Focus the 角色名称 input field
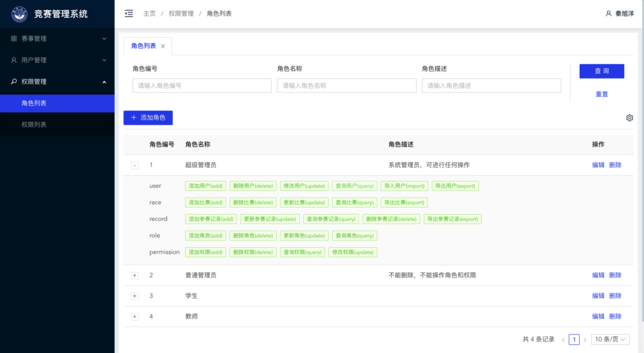Image resolution: width=644 pixels, height=353 pixels. tap(346, 86)
